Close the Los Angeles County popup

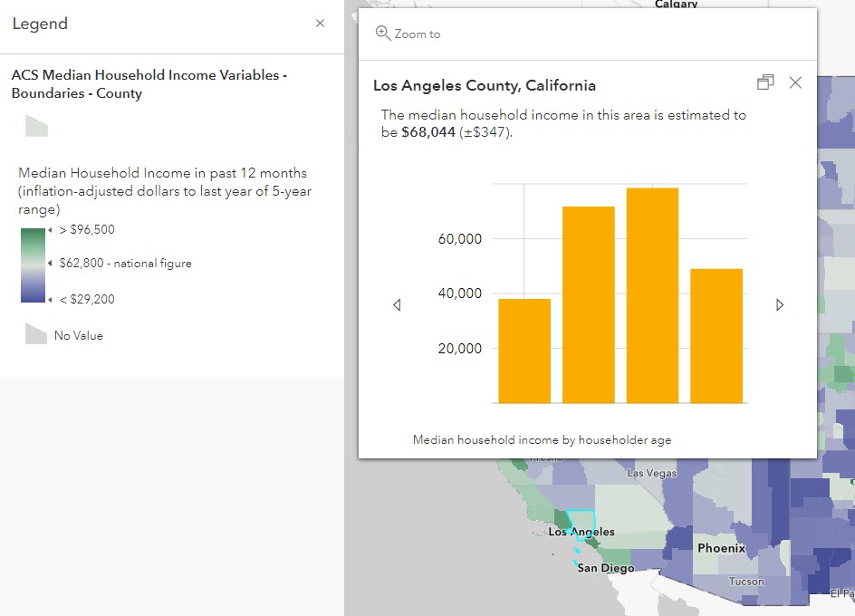coord(795,82)
